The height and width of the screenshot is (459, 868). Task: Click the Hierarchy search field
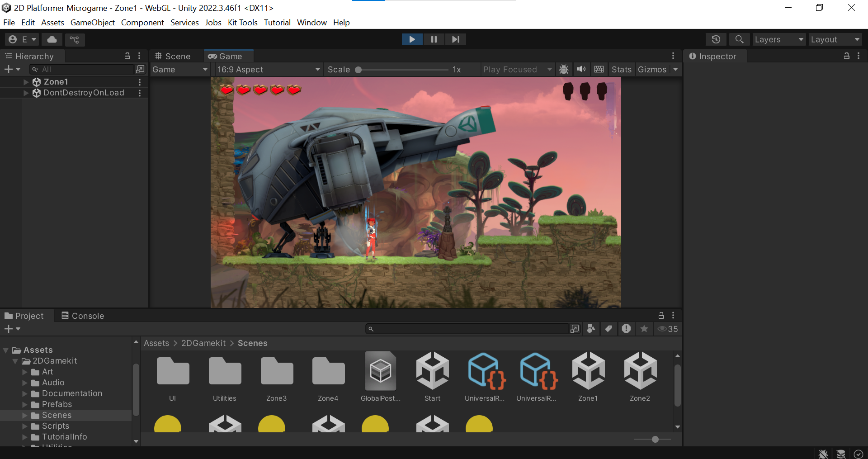82,69
